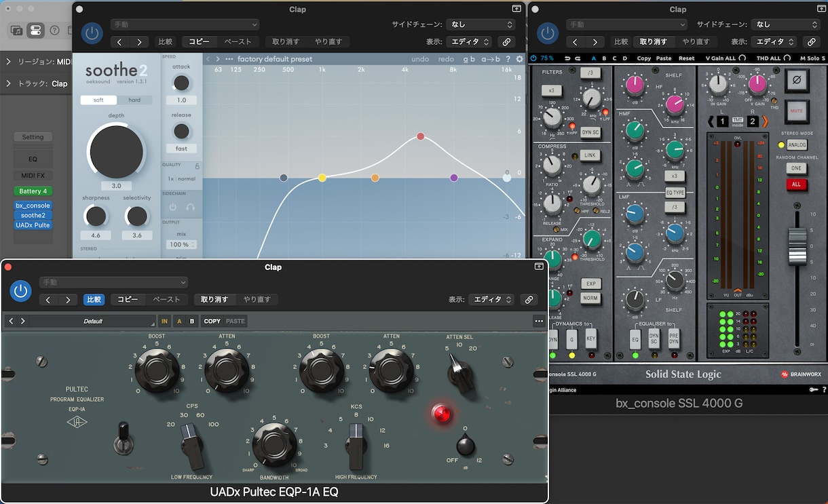828x504 pixels.
Task: Expand リージョン section in Logic inspector
Action: pos(8,62)
